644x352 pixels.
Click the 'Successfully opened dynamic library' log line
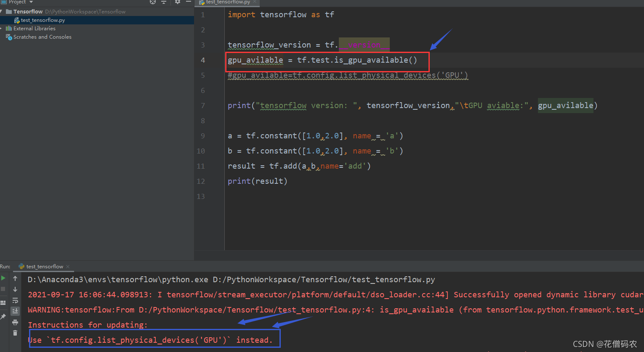(x=336, y=295)
